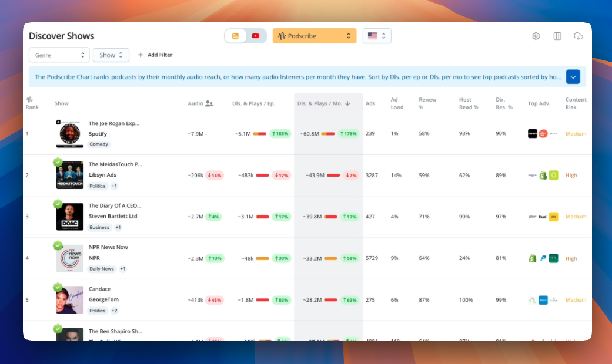
Task: Click the Huel advertiser logo on Diary Of A CEO row
Action: tap(544, 216)
